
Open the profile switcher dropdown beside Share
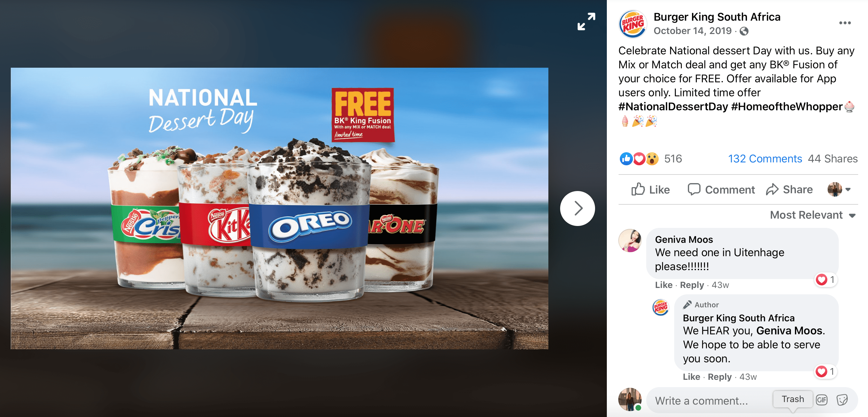(x=839, y=189)
